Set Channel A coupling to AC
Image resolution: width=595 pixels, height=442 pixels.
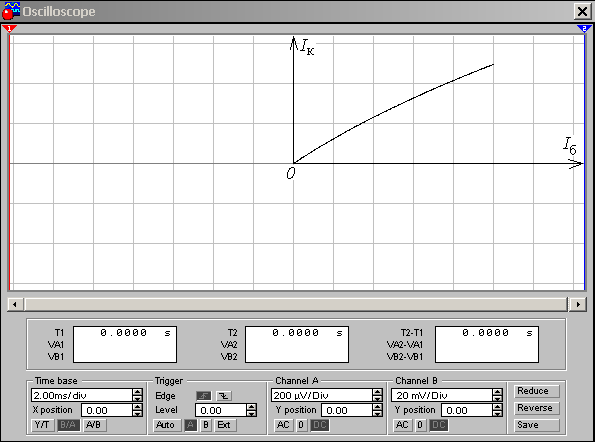[283, 425]
